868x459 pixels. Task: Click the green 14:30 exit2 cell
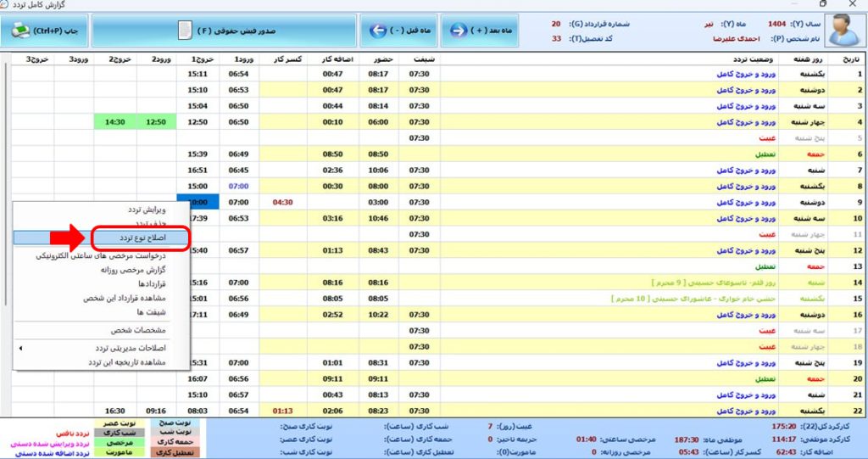point(114,122)
